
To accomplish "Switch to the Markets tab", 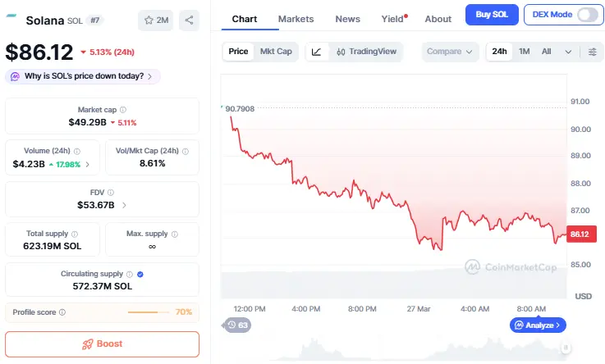I will (296, 19).
